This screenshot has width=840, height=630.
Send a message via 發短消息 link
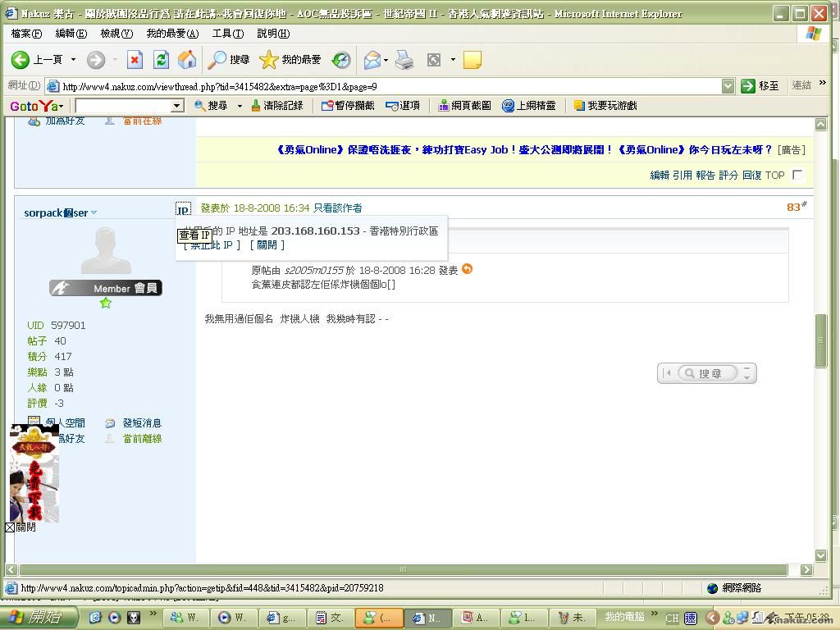(142, 423)
